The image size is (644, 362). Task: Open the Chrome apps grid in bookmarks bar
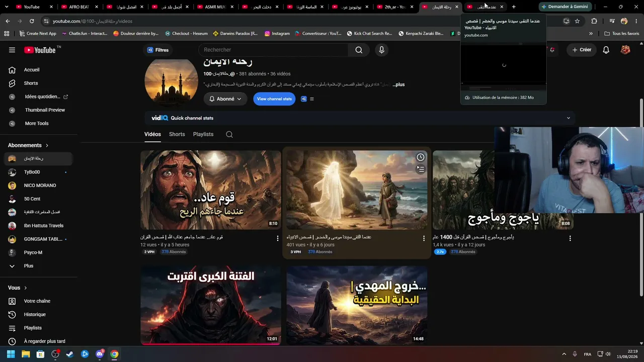click(x=7, y=34)
